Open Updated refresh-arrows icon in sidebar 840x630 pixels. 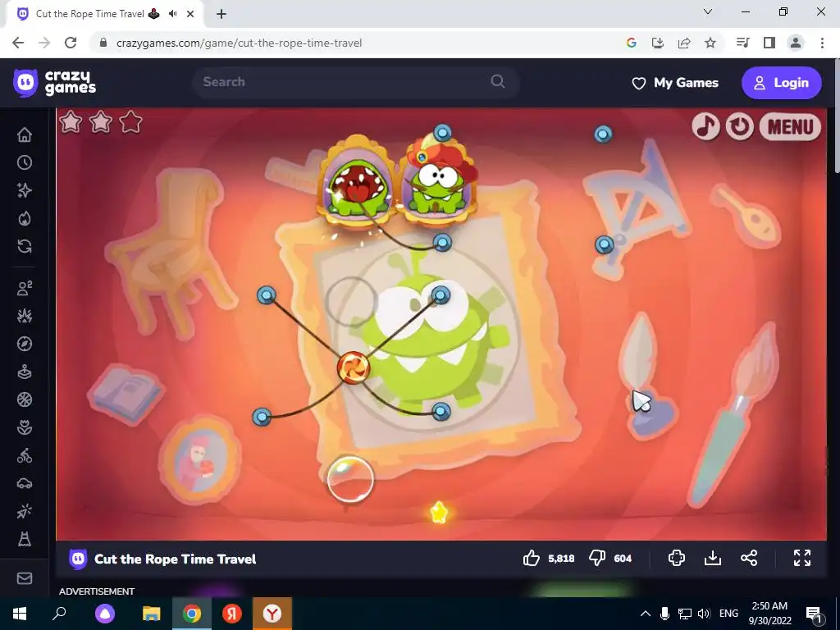[x=25, y=246]
